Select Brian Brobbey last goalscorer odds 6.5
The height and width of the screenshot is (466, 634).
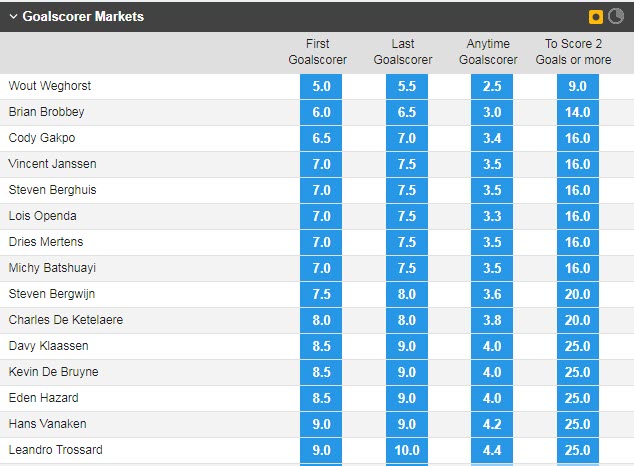point(407,113)
